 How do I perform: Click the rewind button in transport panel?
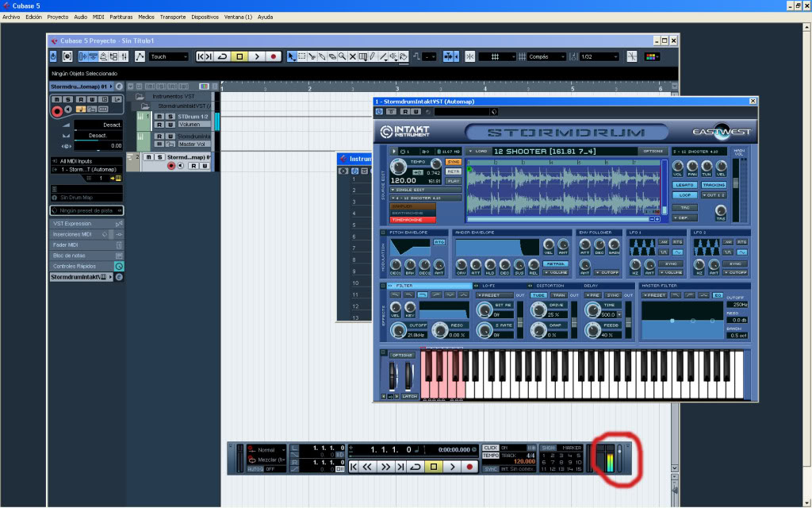(369, 467)
